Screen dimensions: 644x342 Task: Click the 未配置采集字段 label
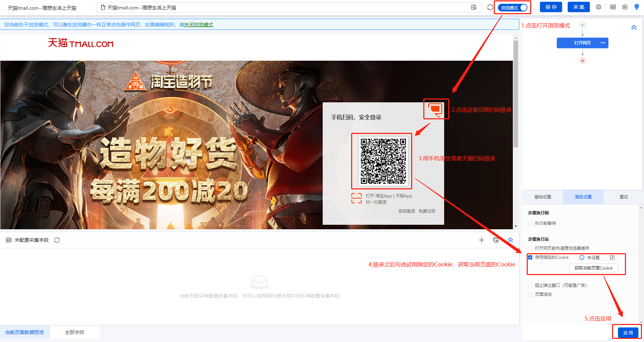click(32, 240)
